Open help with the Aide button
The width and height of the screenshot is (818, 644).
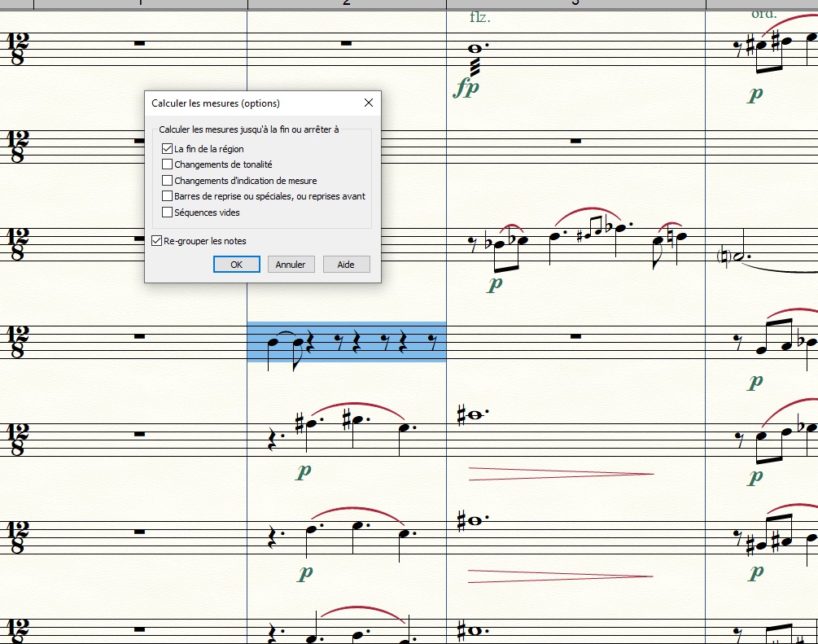[346, 265]
